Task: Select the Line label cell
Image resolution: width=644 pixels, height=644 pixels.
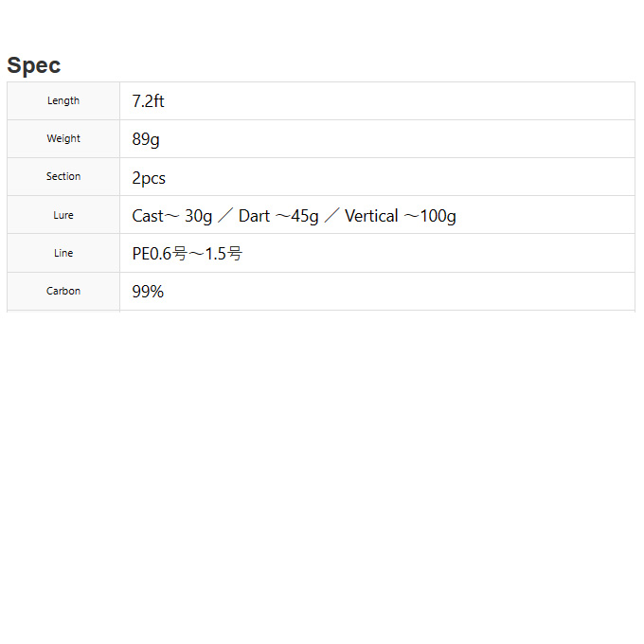Action: coord(63,253)
